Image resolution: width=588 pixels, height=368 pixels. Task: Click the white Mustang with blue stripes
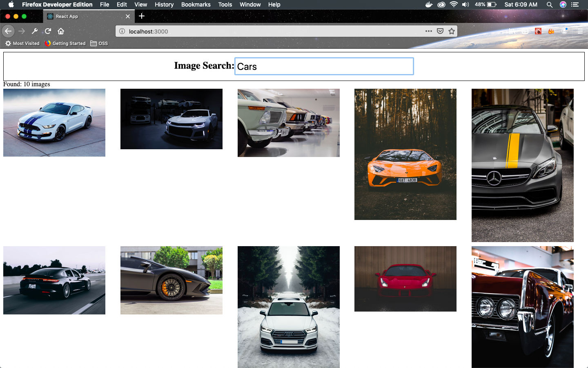point(54,123)
